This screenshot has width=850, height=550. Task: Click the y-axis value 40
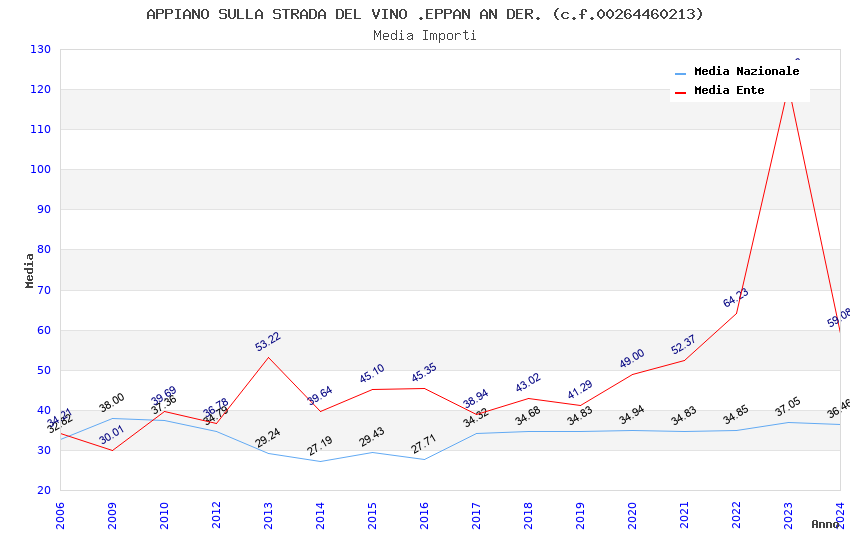[44, 411]
